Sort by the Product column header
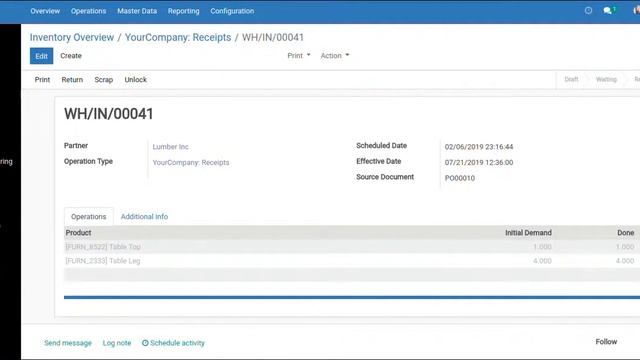The image size is (640, 360). [78, 233]
